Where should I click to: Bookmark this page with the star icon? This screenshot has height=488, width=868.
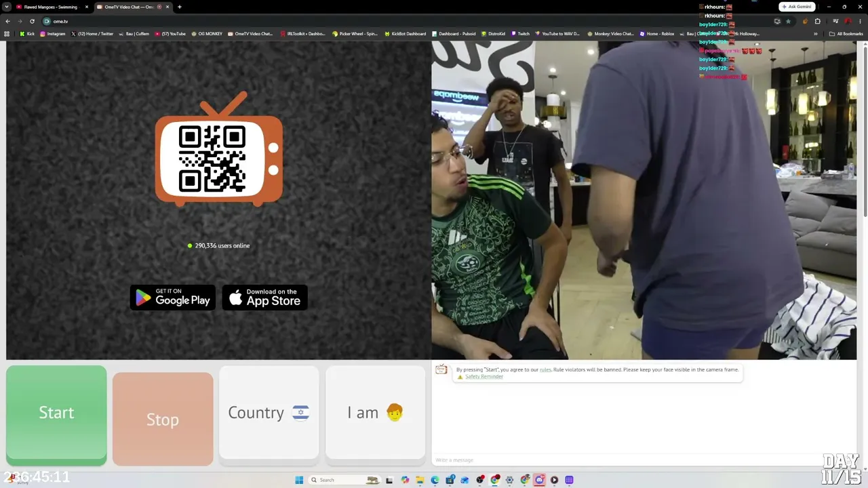(x=788, y=21)
